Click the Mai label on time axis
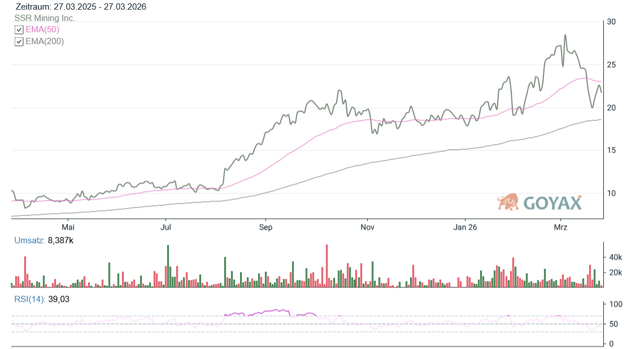644x349 pixels. point(68,227)
